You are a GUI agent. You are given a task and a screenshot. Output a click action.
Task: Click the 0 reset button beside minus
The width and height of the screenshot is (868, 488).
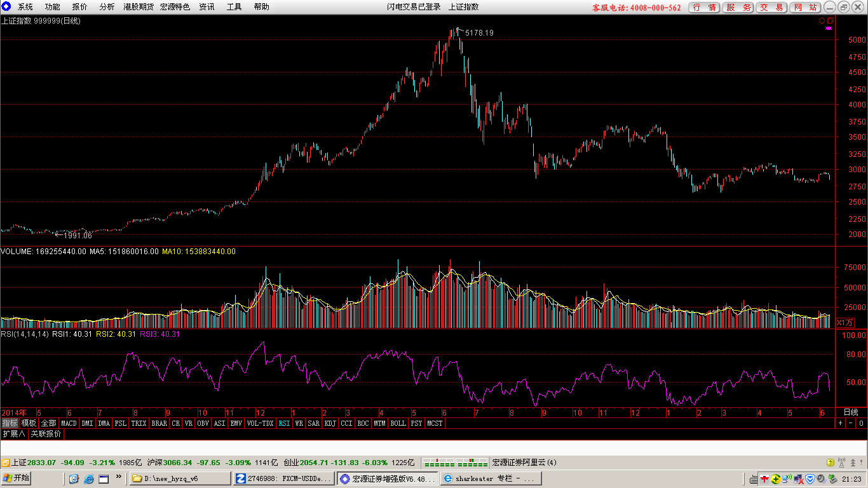click(x=861, y=423)
